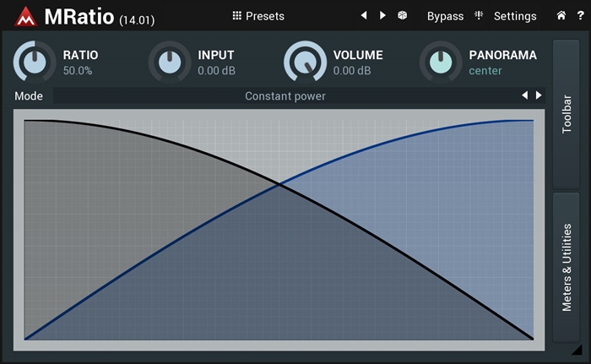Click the window resize corner grip

(577, 350)
